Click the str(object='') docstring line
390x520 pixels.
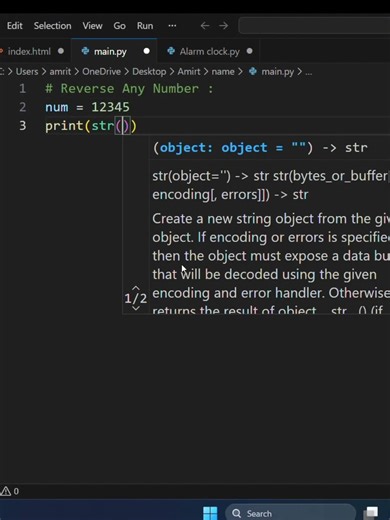point(271,185)
